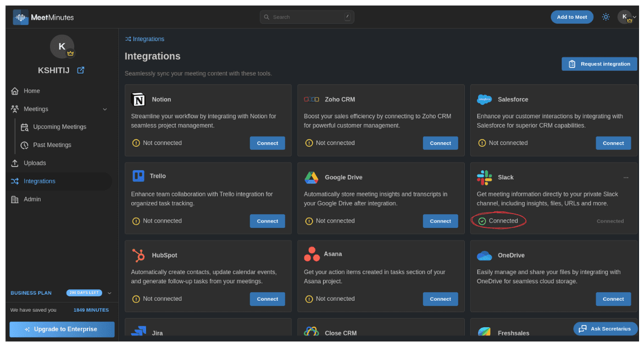Open the Meetings sidebar item

(36, 109)
